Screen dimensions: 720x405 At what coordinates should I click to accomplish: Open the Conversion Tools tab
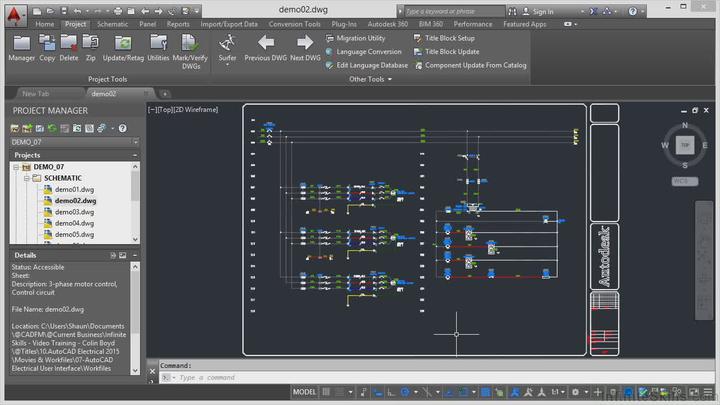[x=294, y=24]
